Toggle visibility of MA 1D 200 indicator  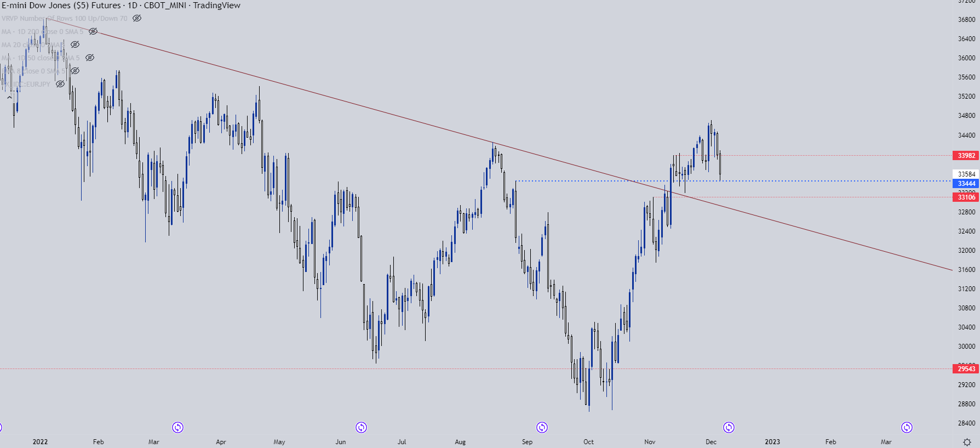(93, 31)
